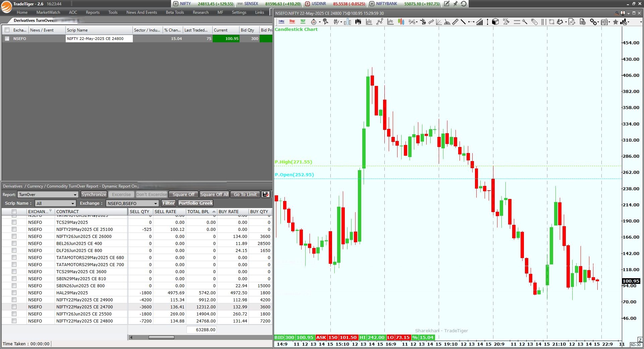Viewport: 644px width, 349px height.
Task: Pick the ruler measurement tool
Action: pos(455,22)
